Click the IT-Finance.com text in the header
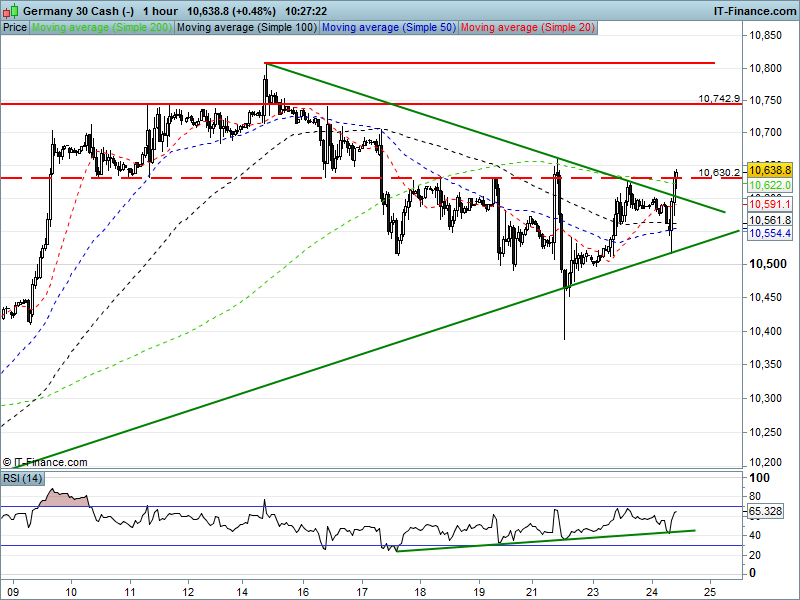800x600 pixels. coord(755,11)
